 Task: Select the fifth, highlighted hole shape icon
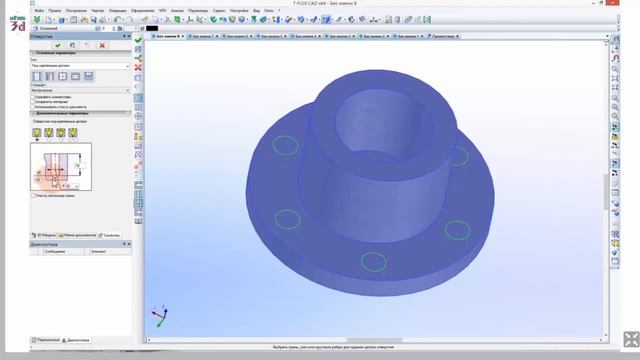[88, 76]
